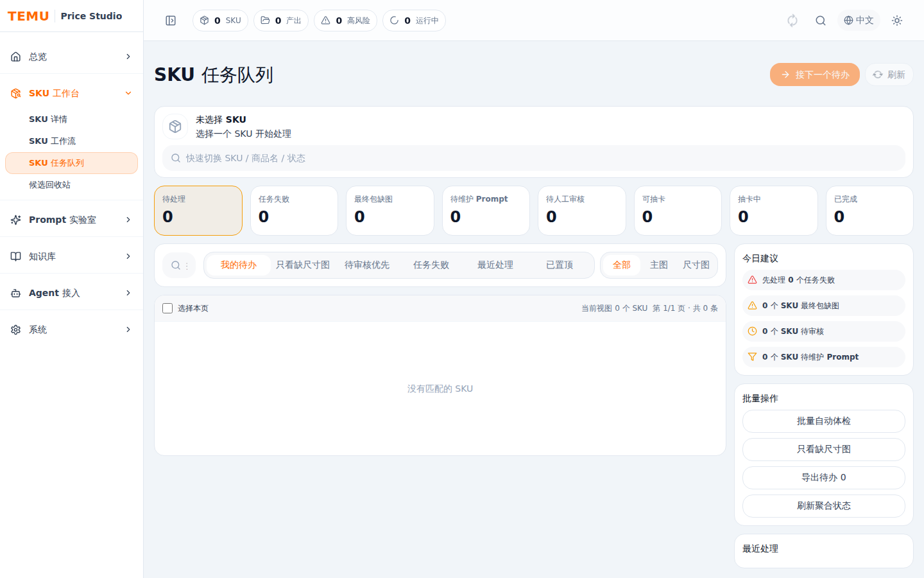
Task: Tick the 选择本页 checkbox
Action: 167,308
